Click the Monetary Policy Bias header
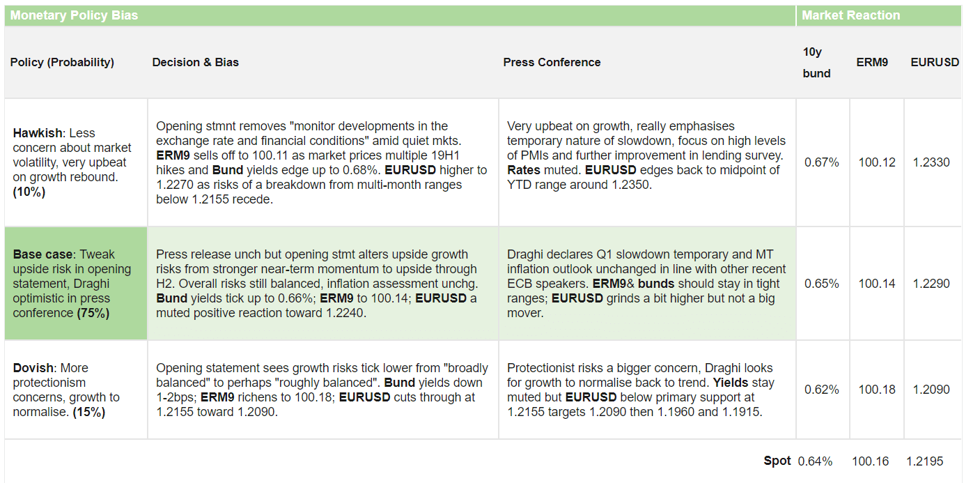 pyautogui.click(x=75, y=15)
